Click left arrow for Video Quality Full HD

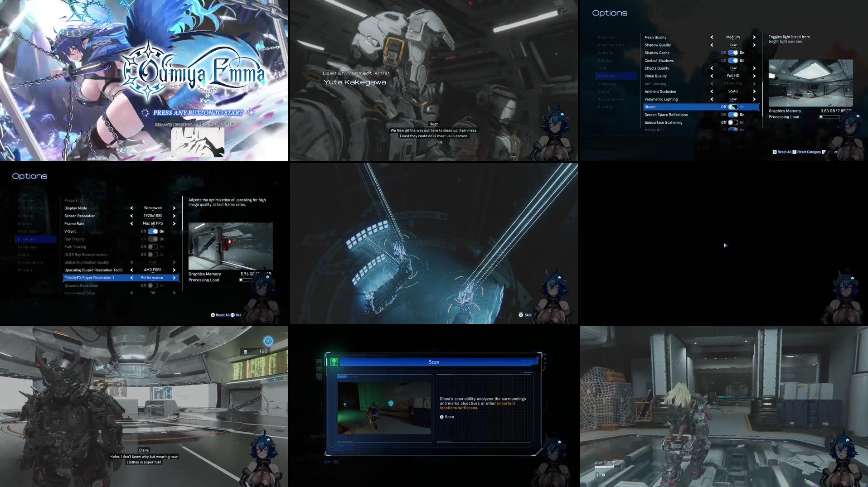[712, 76]
